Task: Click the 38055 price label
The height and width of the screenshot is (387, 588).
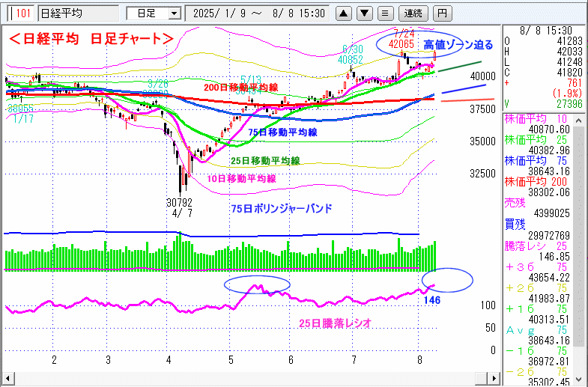Action: click(x=21, y=109)
